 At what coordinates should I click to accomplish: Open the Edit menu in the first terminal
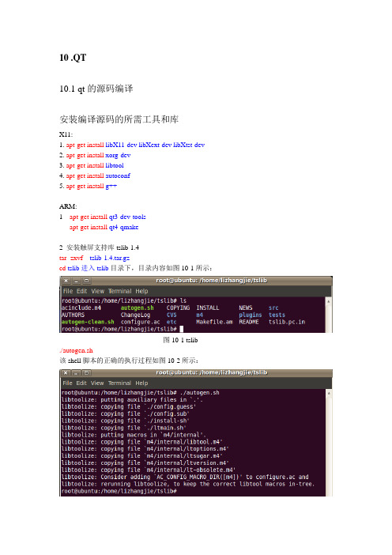pos(81,291)
